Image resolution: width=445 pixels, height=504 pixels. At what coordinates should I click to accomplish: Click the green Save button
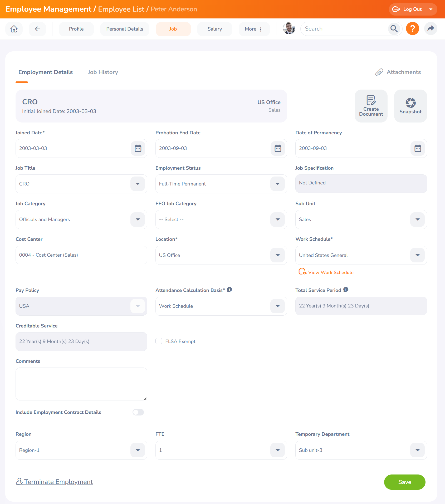point(404,482)
